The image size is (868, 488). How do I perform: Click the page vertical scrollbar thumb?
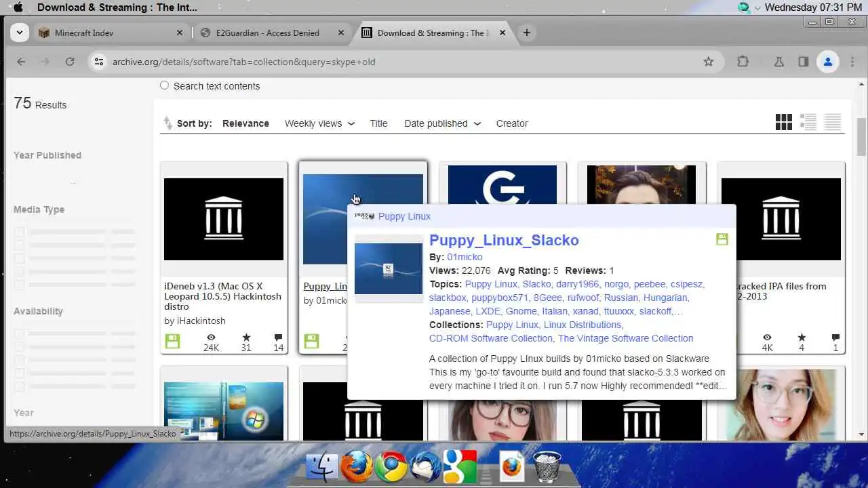click(861, 136)
